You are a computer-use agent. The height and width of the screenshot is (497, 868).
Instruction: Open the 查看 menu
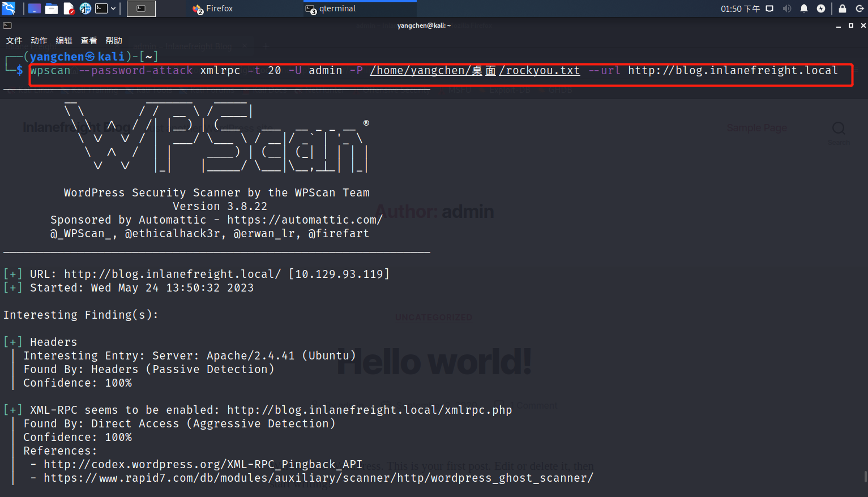click(89, 41)
